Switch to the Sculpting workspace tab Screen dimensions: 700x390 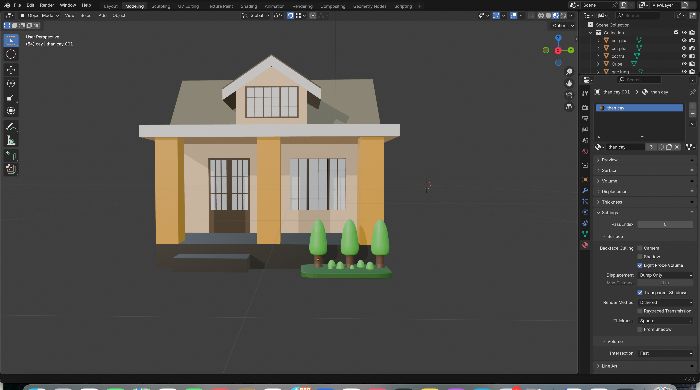pyautogui.click(x=161, y=6)
